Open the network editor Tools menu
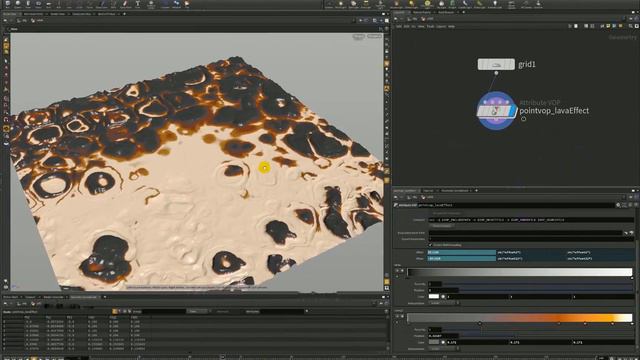 click(x=430, y=27)
